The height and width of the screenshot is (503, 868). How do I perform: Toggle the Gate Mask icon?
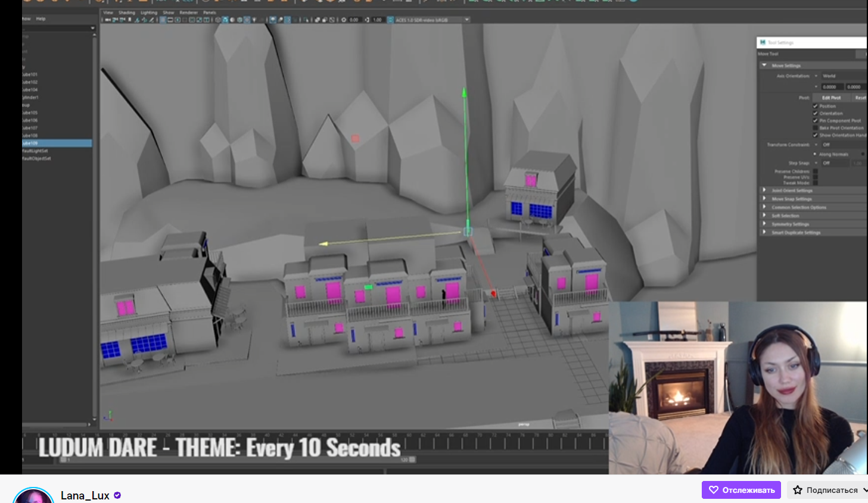coord(185,20)
